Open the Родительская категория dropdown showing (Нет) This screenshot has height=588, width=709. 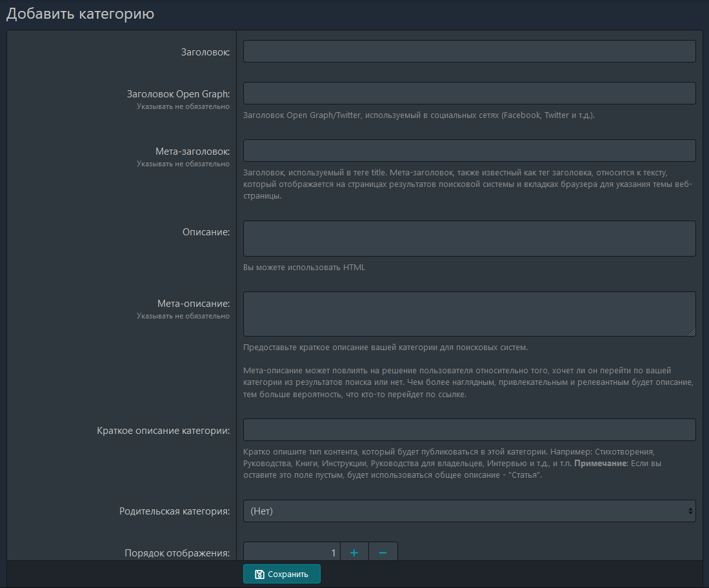click(469, 511)
